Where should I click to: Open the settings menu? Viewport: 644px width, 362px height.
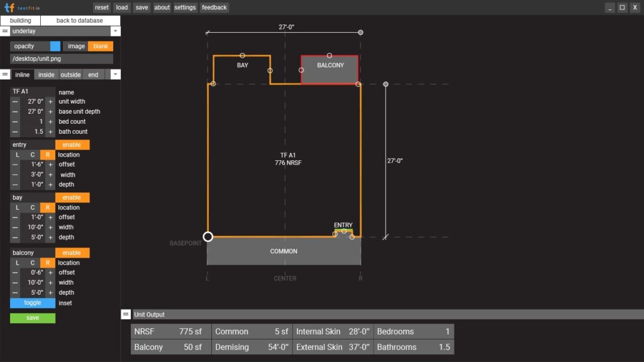[x=185, y=7]
